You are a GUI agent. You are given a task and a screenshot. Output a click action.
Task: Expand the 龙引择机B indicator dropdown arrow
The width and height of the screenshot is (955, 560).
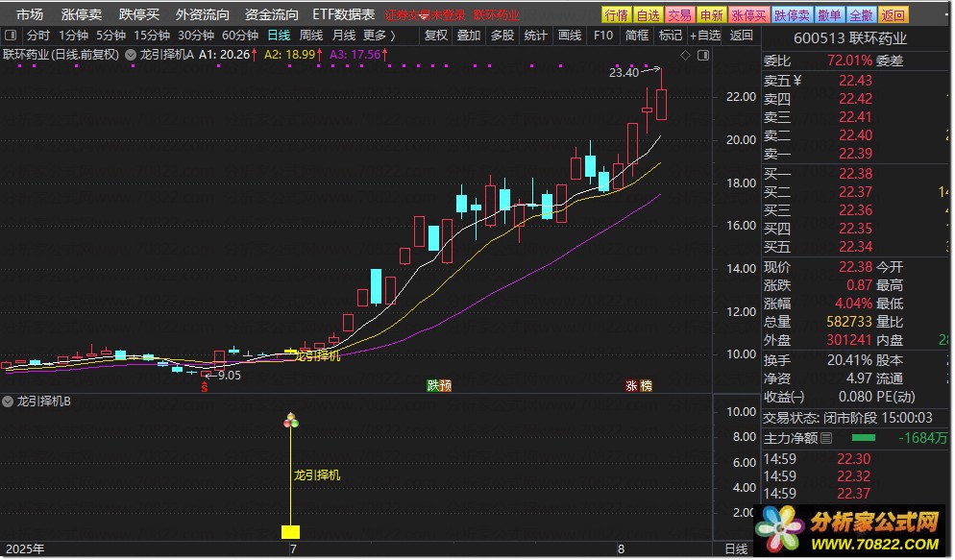point(8,402)
